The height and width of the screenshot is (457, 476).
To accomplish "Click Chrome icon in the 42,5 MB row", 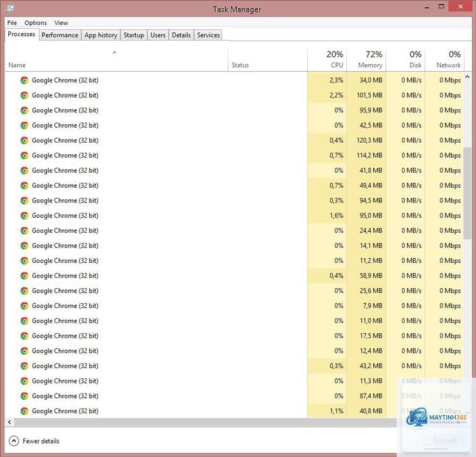I will click(24, 126).
